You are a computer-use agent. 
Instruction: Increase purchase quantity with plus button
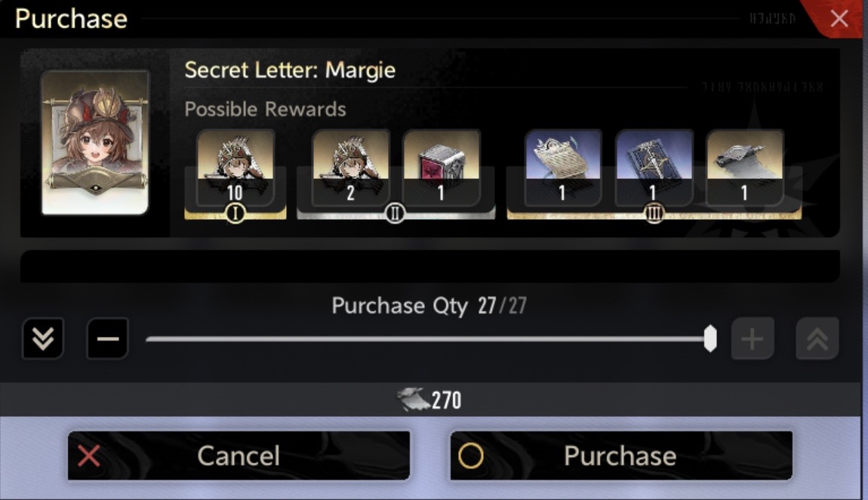(753, 338)
